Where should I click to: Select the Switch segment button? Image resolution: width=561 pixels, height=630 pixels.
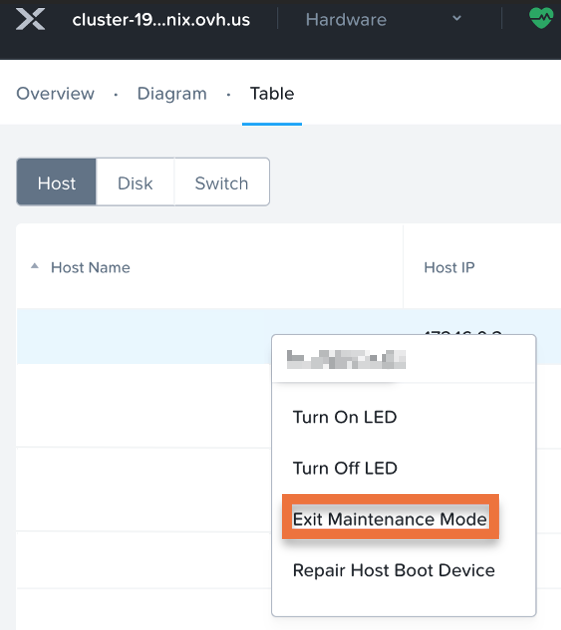[221, 182]
